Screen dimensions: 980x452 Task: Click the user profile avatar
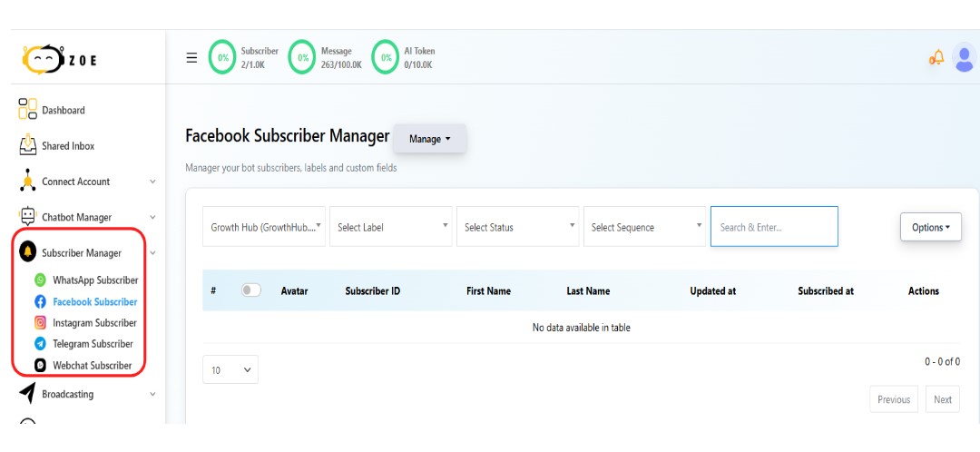(x=965, y=58)
